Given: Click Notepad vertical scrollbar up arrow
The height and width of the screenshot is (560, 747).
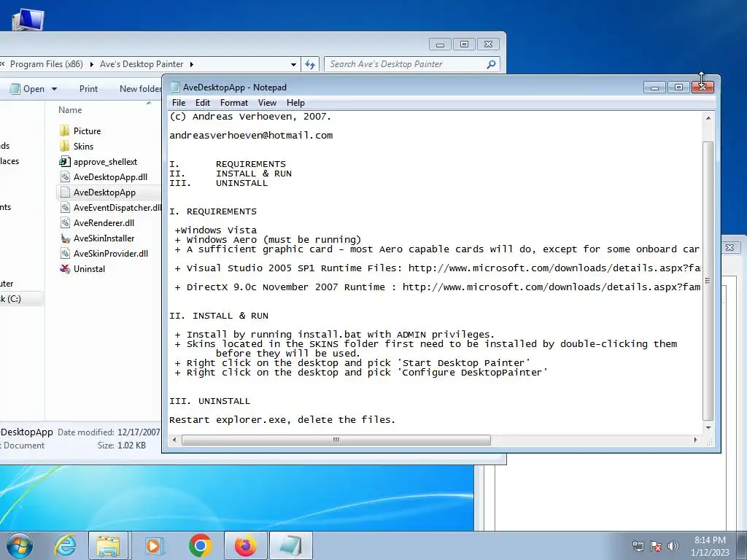Looking at the screenshot, I should 708,118.
